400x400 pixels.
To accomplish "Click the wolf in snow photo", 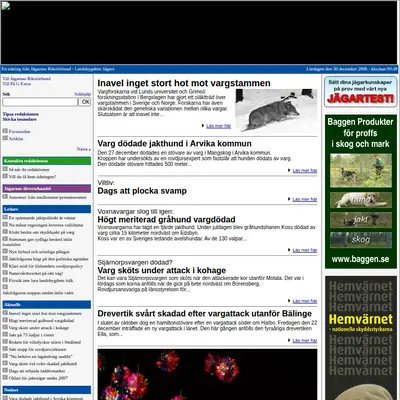I will (276, 111).
